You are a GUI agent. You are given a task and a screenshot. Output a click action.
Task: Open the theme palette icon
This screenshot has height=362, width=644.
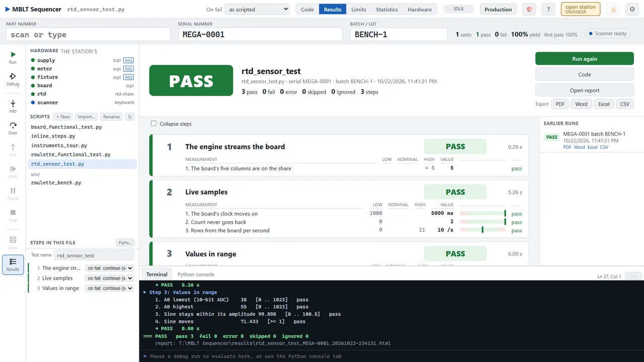click(529, 9)
